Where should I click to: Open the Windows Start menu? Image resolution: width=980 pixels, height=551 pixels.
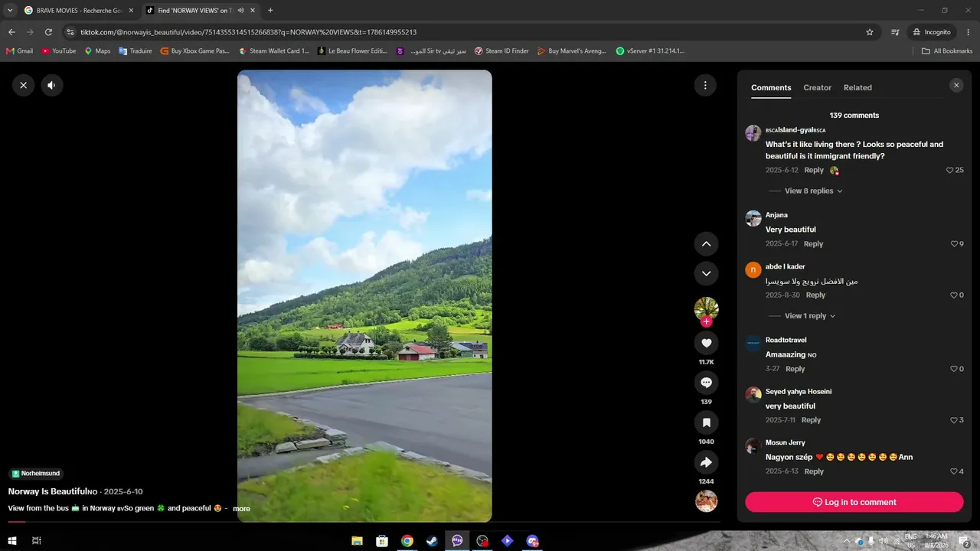[12, 541]
